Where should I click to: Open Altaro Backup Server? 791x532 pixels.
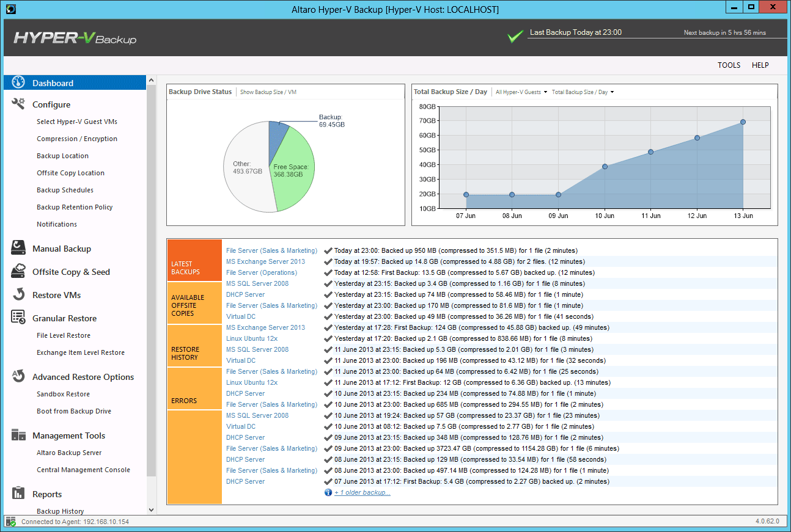click(x=69, y=453)
